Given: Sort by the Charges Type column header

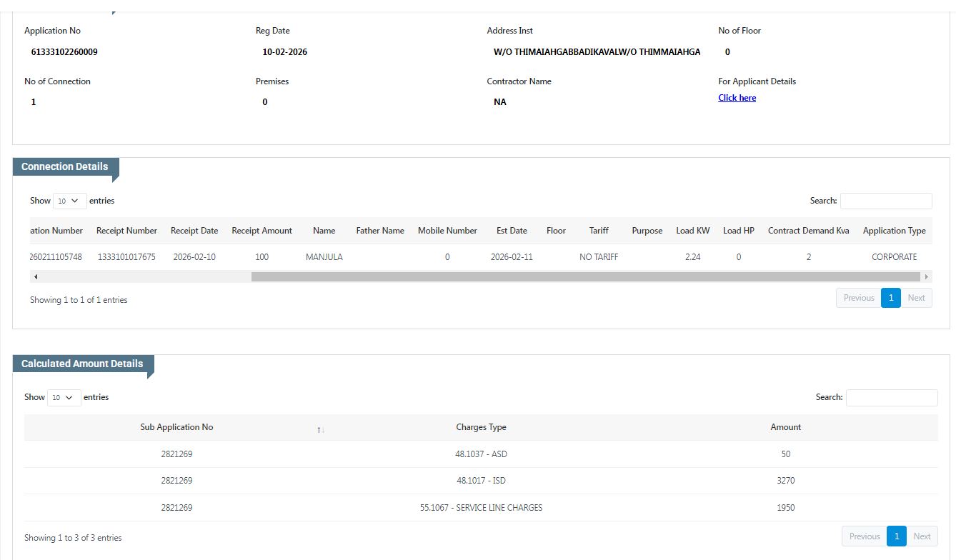Looking at the screenshot, I should point(481,427).
